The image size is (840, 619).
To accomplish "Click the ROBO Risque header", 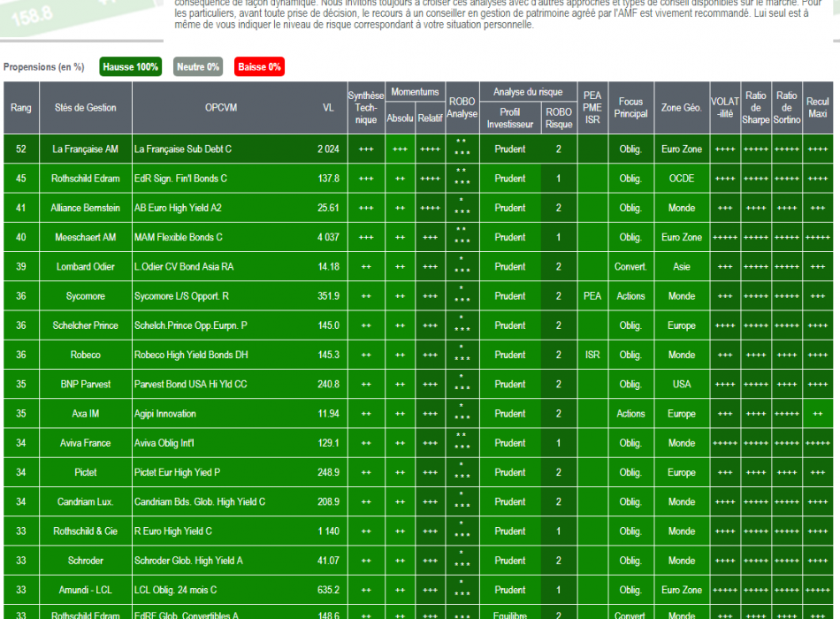I will click(x=559, y=118).
